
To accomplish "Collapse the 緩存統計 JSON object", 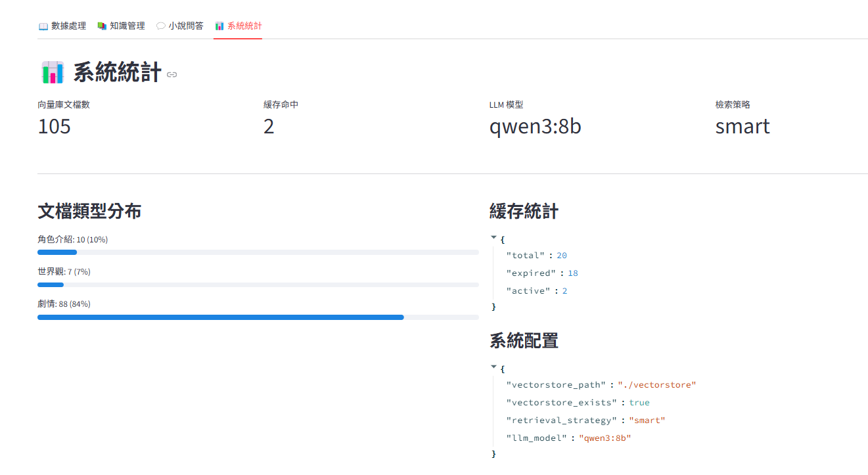I will 494,238.
